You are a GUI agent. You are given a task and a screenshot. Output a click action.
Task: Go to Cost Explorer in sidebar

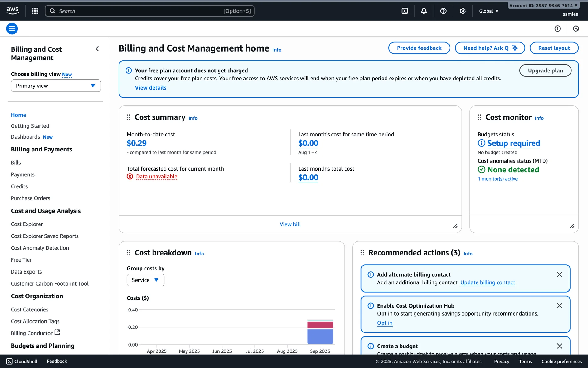[x=27, y=224]
